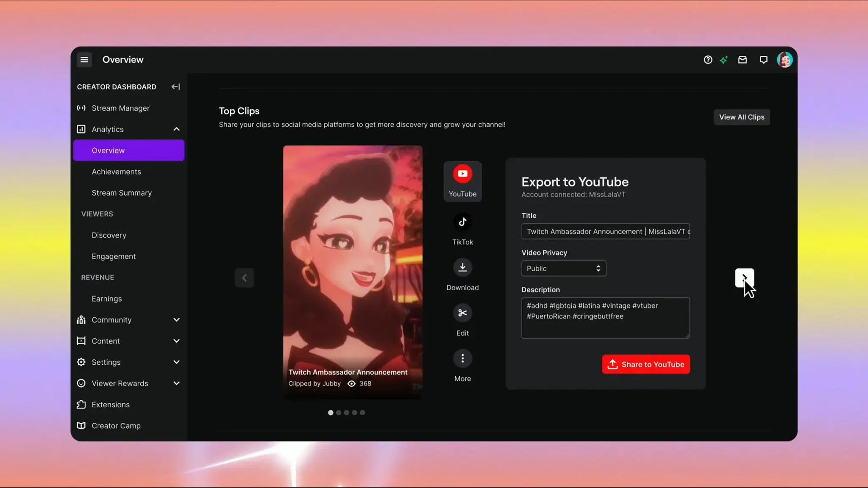
Task: Open the inbox mail icon
Action: pyautogui.click(x=743, y=60)
